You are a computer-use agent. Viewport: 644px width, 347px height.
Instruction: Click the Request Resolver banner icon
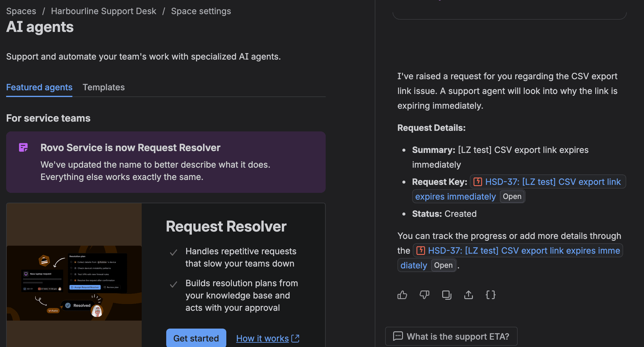click(x=23, y=147)
